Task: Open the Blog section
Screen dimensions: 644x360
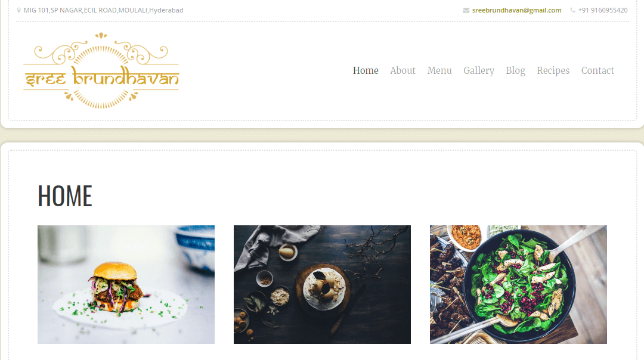Action: (515, 70)
